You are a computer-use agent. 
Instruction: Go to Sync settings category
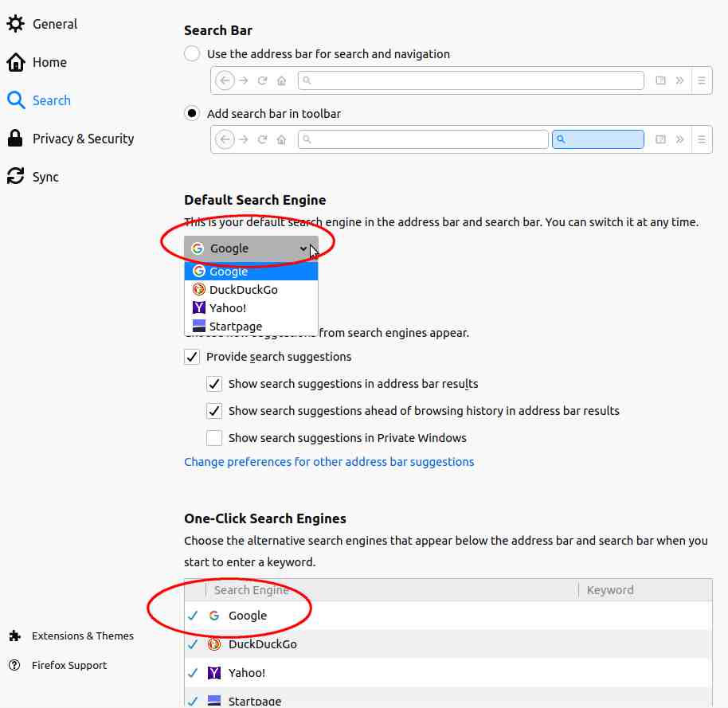pyautogui.click(x=45, y=177)
